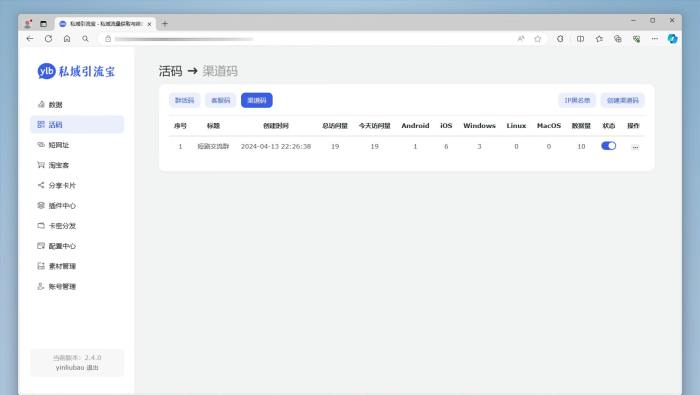This screenshot has width=700, height=395.
Task: Open the row 1 actions ellipsis menu
Action: [635, 147]
